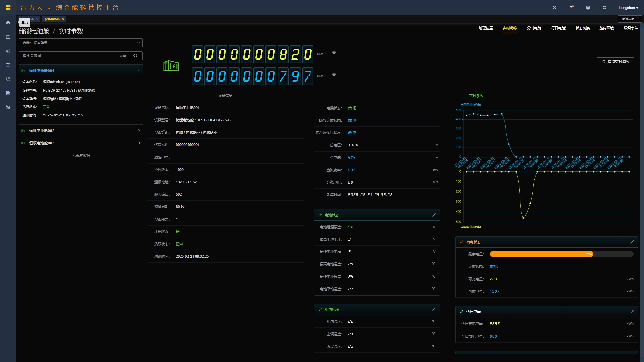This screenshot has height=362, width=644.
Task: Switch to the 设备事件 tab
Action: (631, 28)
